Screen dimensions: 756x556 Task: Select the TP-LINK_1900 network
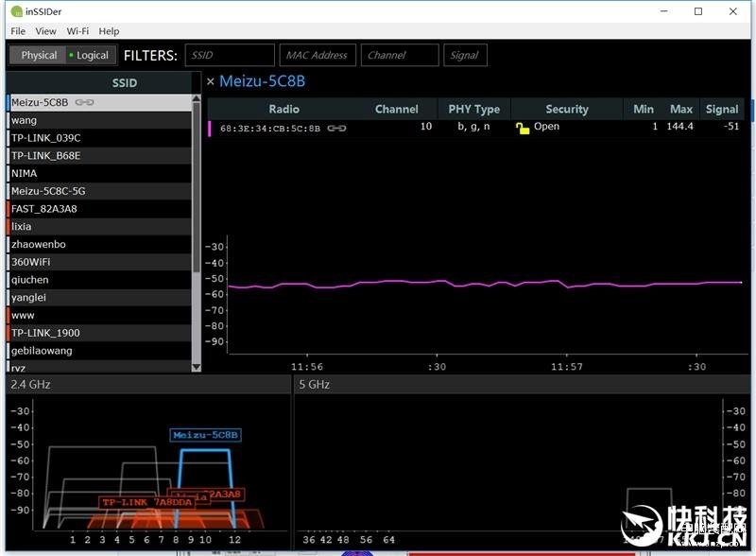pos(99,333)
